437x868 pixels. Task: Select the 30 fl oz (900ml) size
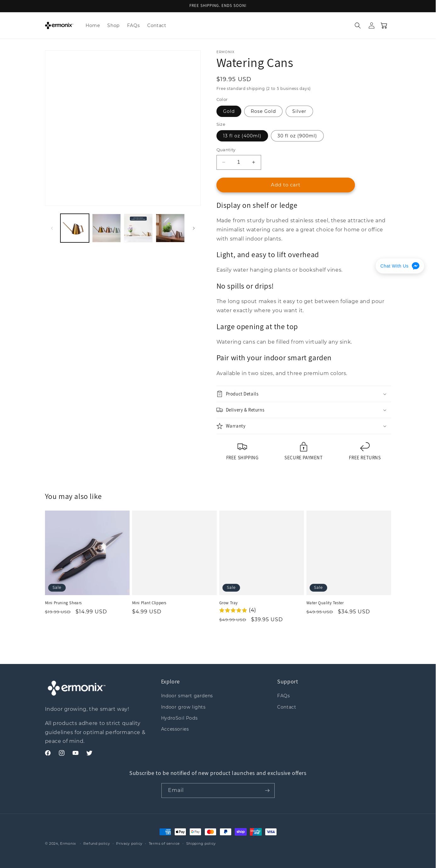[298, 136]
